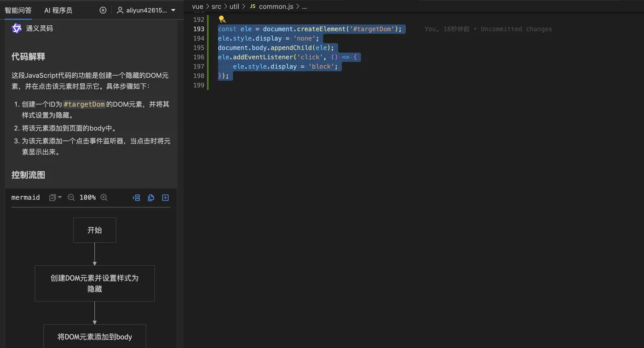Click the insert code icon in mermaid toolbar
Viewport: 644px width, 348px height.
click(136, 198)
